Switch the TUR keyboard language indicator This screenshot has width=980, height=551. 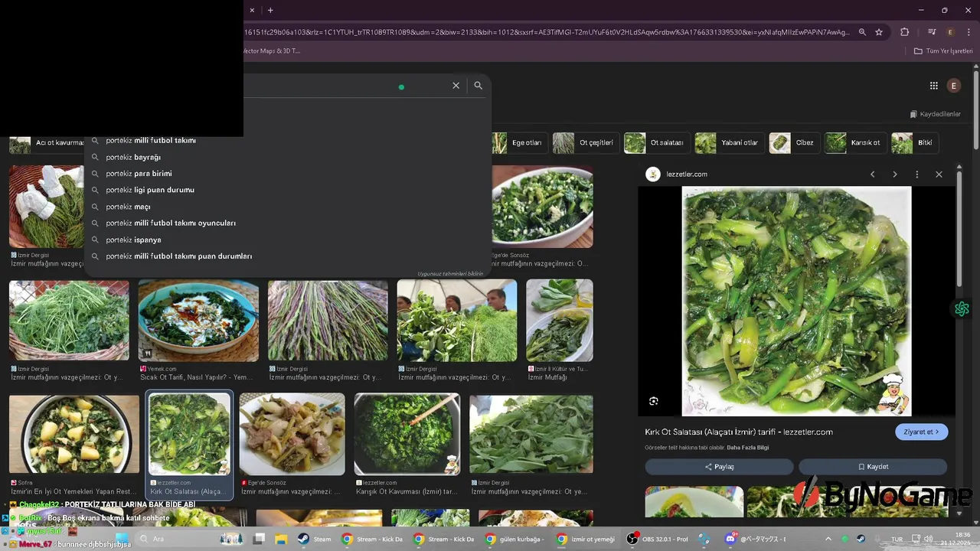897,540
